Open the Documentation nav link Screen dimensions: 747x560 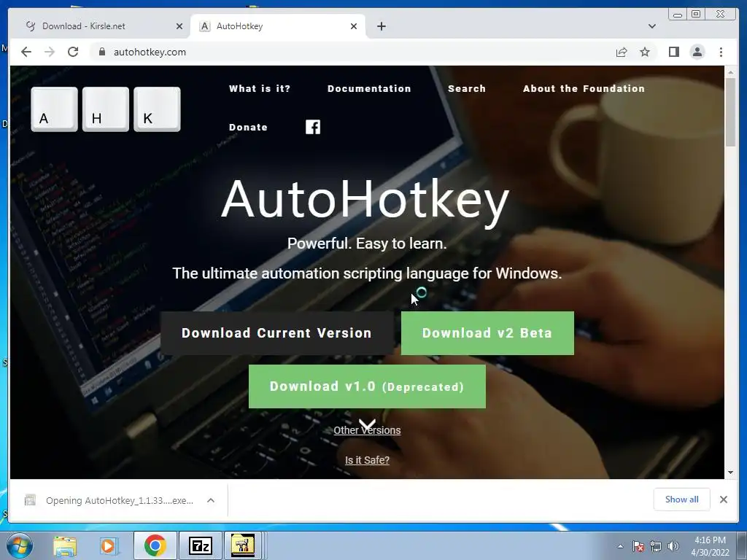tap(369, 88)
